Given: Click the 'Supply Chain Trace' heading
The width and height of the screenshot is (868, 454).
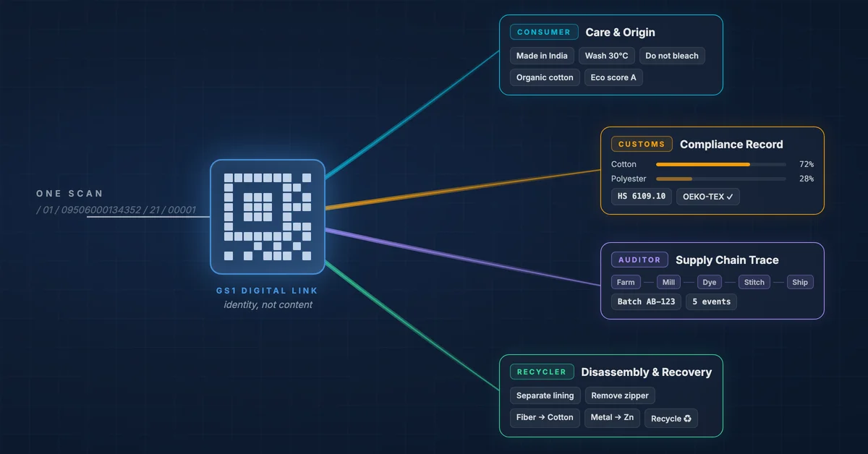Looking at the screenshot, I should (x=727, y=260).
